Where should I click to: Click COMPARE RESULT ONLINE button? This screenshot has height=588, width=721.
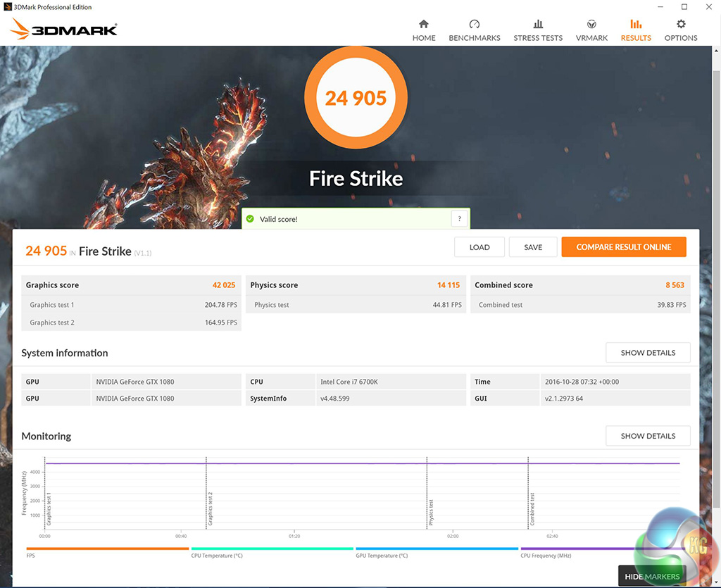click(x=624, y=247)
